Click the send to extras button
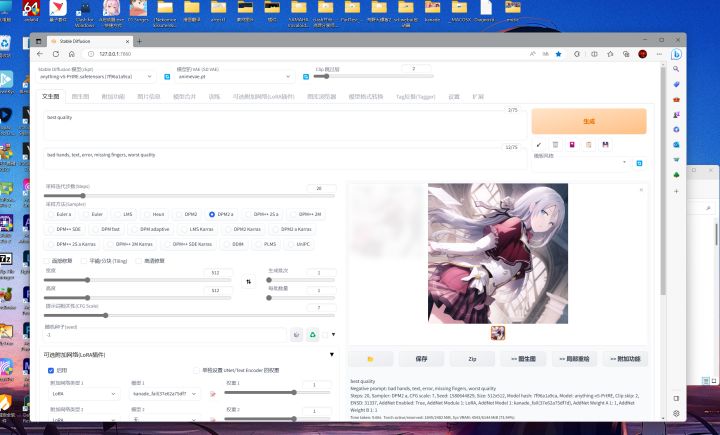Image resolution: width=720 pixels, height=435 pixels. click(625, 359)
